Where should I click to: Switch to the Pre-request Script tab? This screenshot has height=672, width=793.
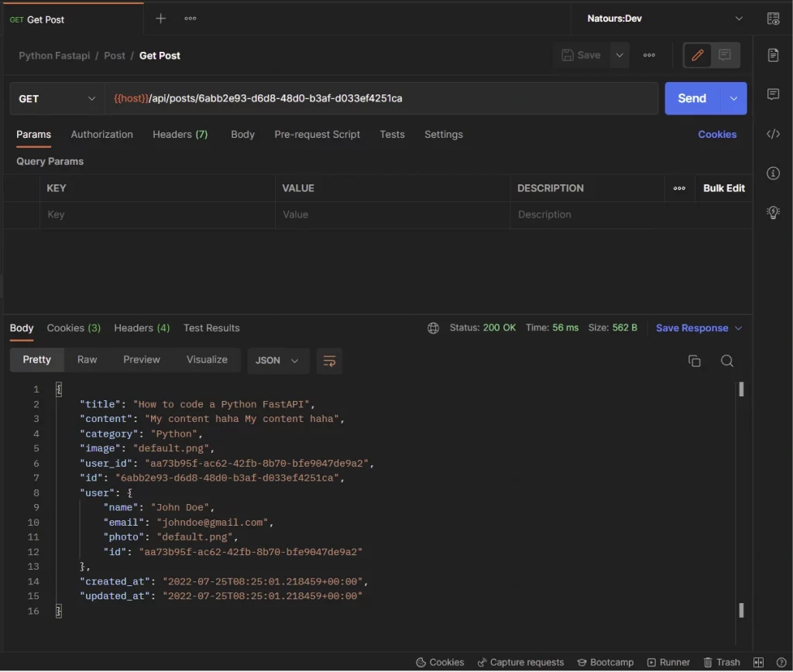pyautogui.click(x=317, y=134)
